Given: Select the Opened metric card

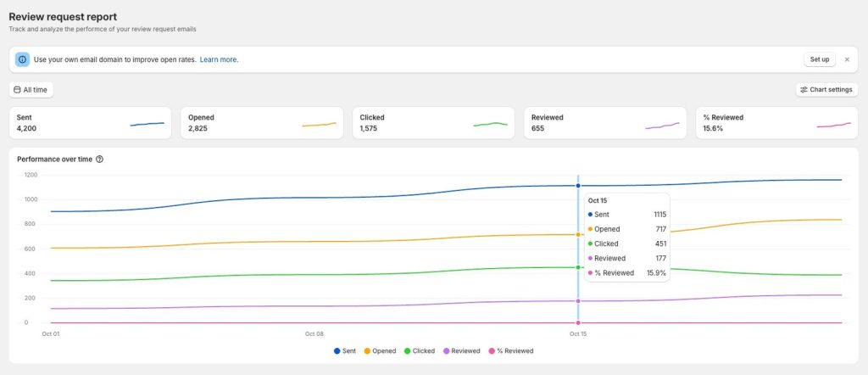Looking at the screenshot, I should point(261,123).
